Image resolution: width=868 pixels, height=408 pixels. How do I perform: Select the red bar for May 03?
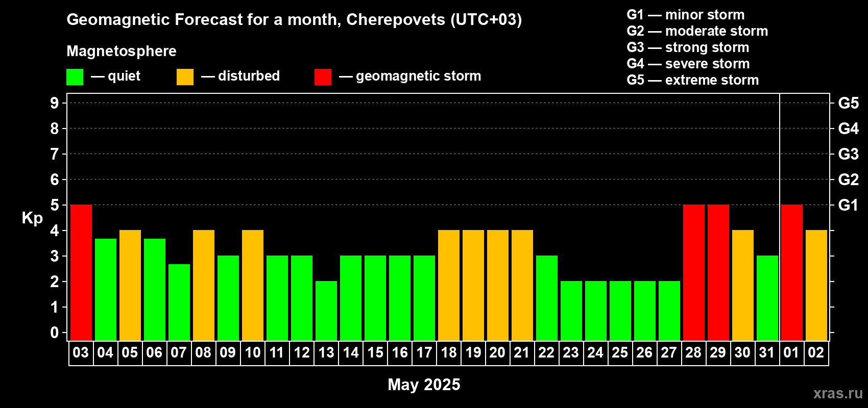click(x=81, y=273)
